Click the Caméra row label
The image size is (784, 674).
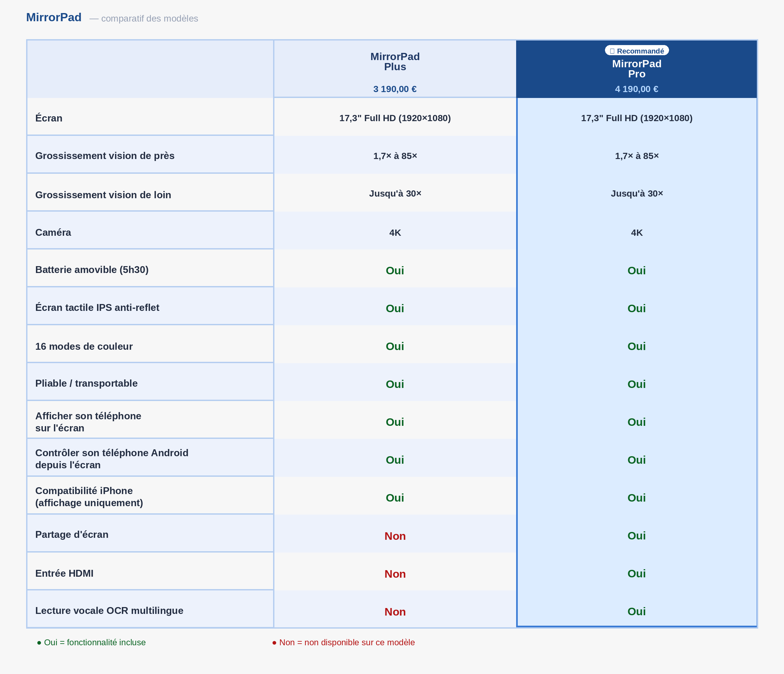53,232
